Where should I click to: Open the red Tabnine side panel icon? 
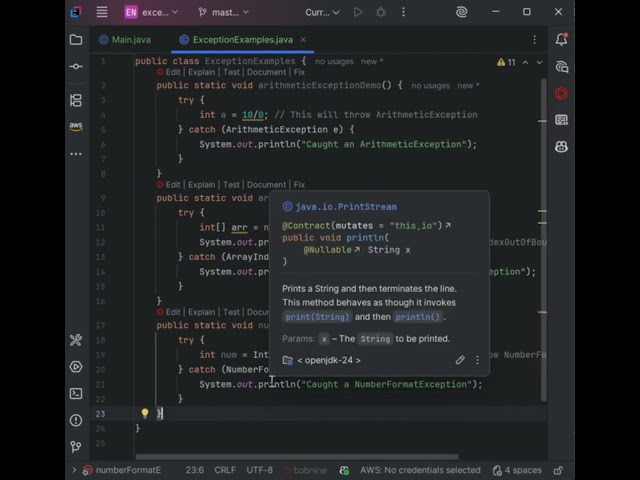point(562,93)
